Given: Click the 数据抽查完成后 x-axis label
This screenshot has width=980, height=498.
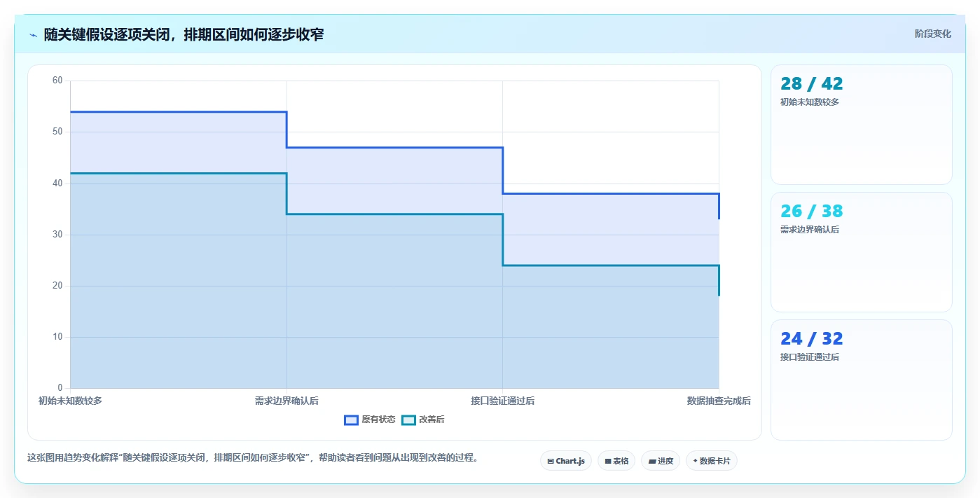Looking at the screenshot, I should pyautogui.click(x=719, y=401).
